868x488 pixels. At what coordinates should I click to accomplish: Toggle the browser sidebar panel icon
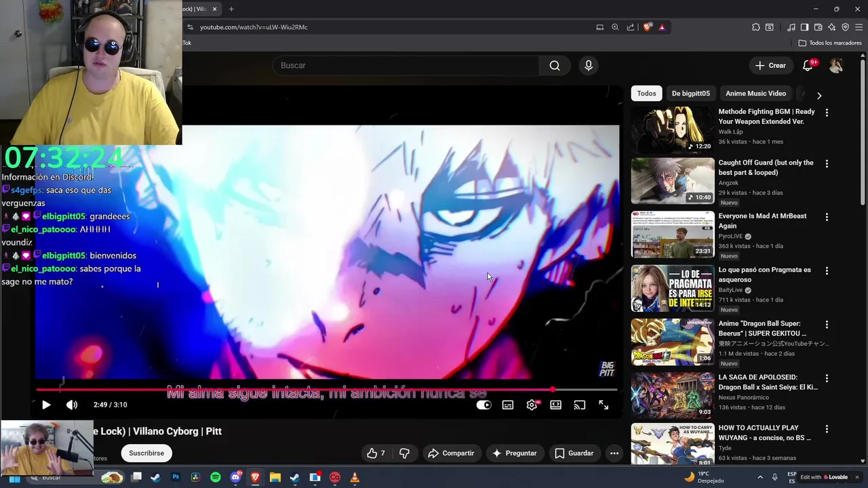pos(804,27)
